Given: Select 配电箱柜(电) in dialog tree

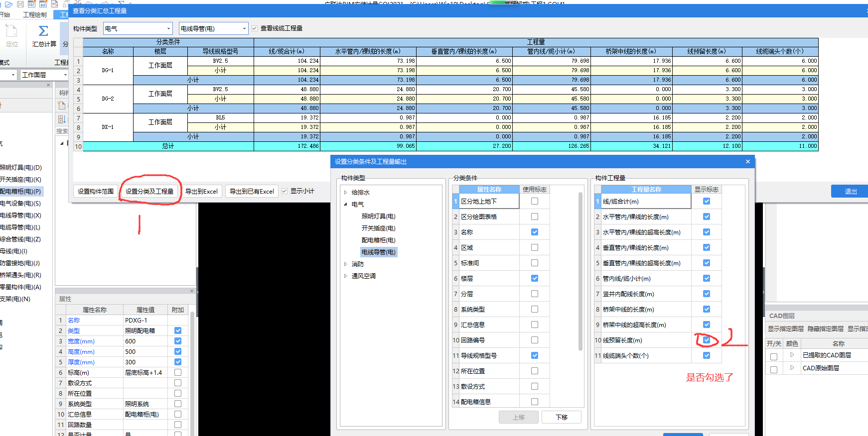Looking at the screenshot, I should point(378,240).
